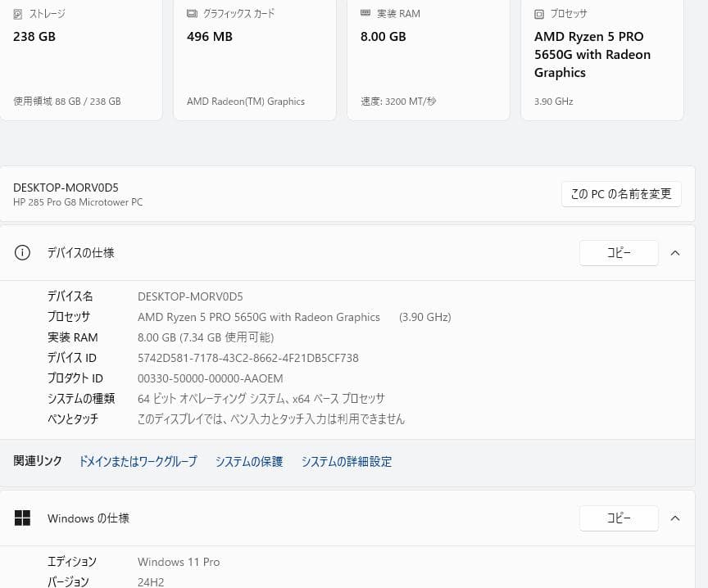The height and width of the screenshot is (588, 708).
Task: Click the Windows 11 Pro edition value
Action: click(179, 562)
